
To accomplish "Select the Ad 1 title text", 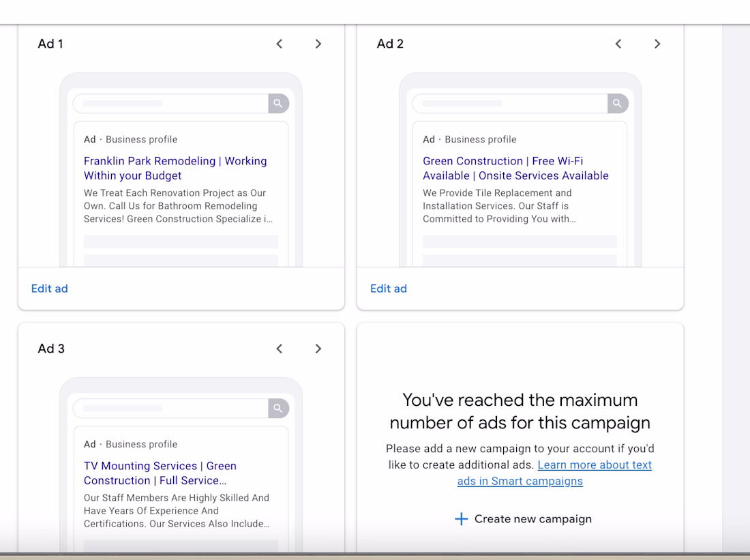I will coord(50,44).
